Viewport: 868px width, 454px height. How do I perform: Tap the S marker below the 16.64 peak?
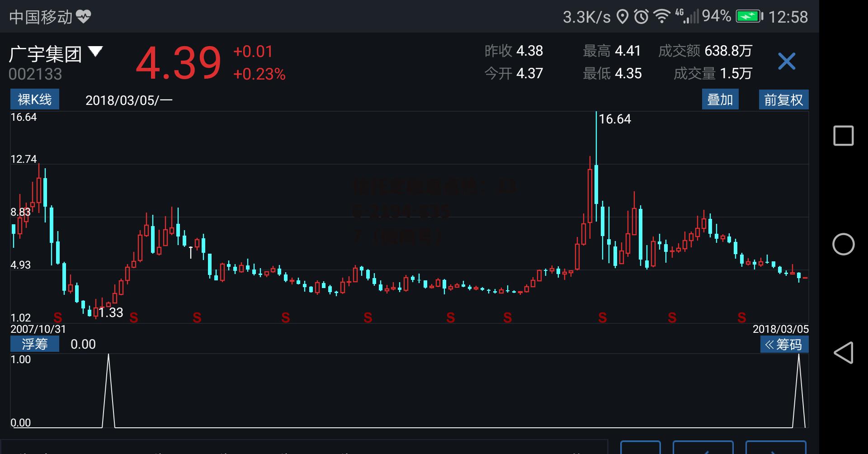click(x=603, y=318)
